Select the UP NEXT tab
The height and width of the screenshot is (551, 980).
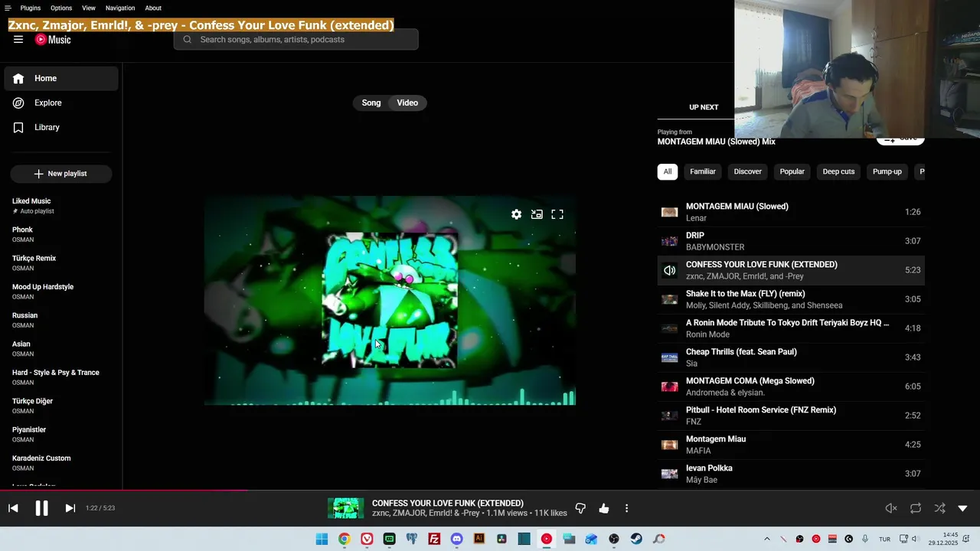click(704, 107)
